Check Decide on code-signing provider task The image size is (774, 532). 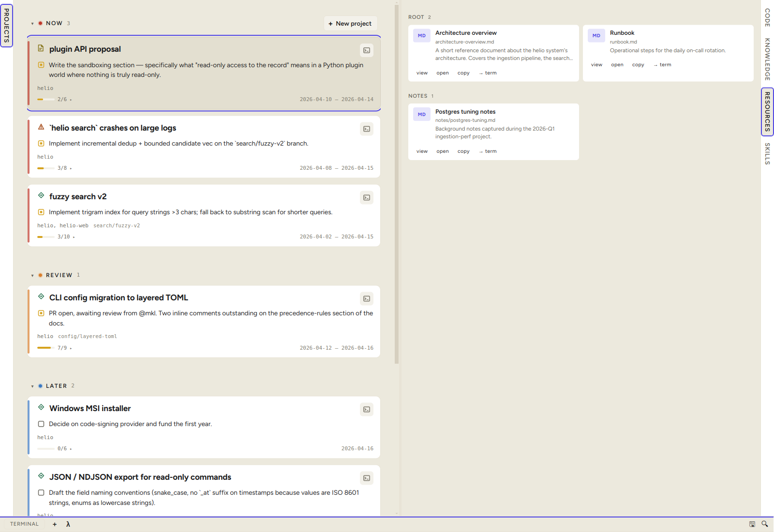click(x=41, y=424)
